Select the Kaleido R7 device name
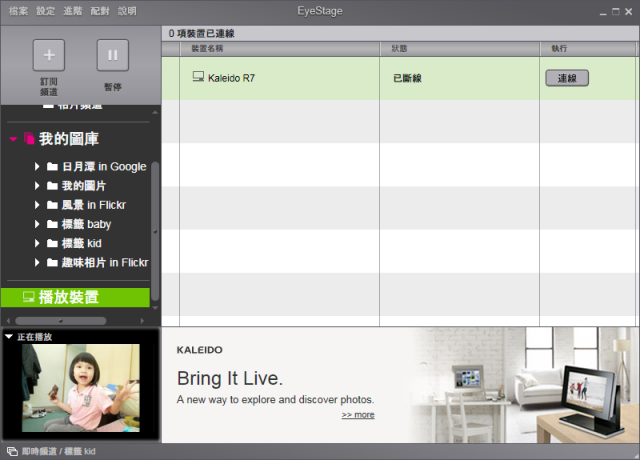Image resolution: width=640 pixels, height=460 pixels. click(231, 78)
